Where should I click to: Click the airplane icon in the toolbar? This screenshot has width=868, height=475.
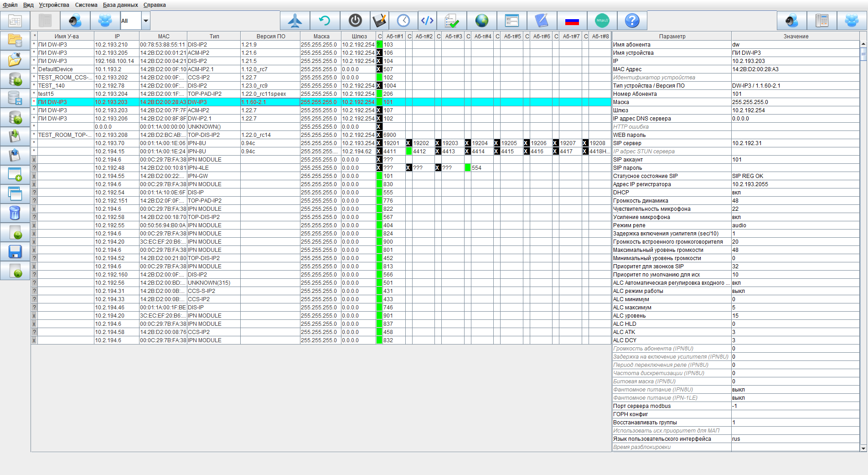tap(295, 21)
